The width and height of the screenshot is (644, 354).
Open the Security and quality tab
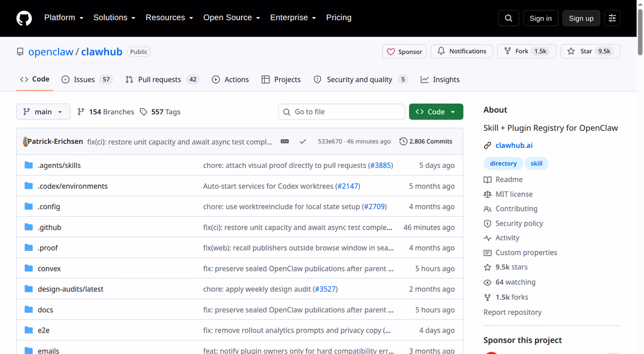tap(361, 79)
